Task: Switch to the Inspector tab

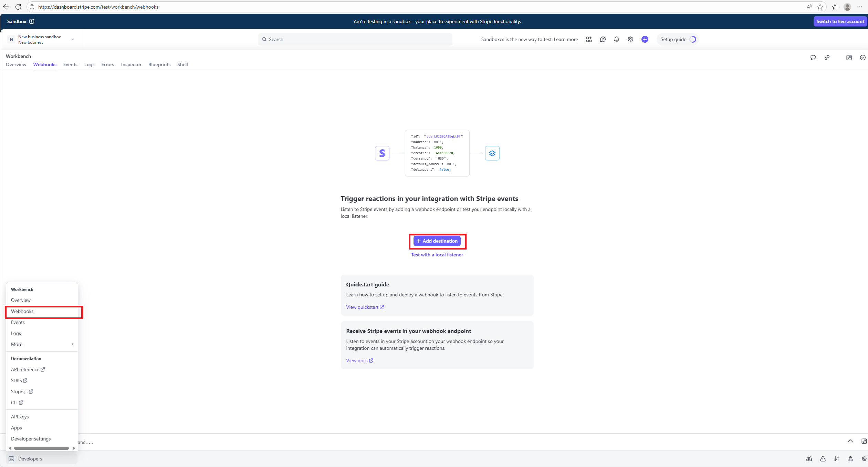Action: click(x=131, y=64)
